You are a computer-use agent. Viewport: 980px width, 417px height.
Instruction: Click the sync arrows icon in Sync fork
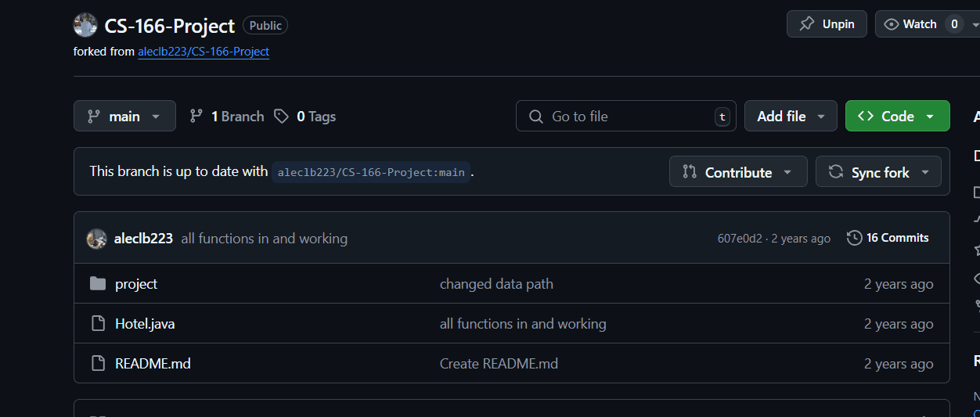[x=836, y=171]
